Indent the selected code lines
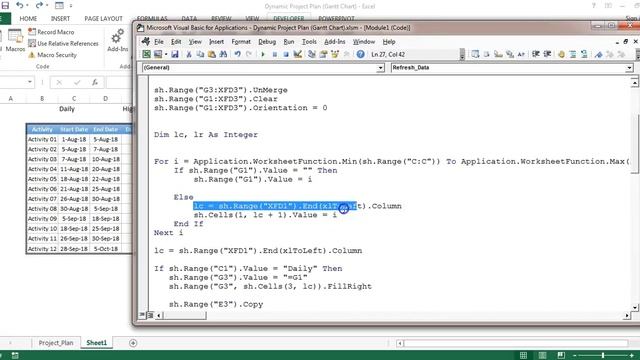 click(536, 54)
